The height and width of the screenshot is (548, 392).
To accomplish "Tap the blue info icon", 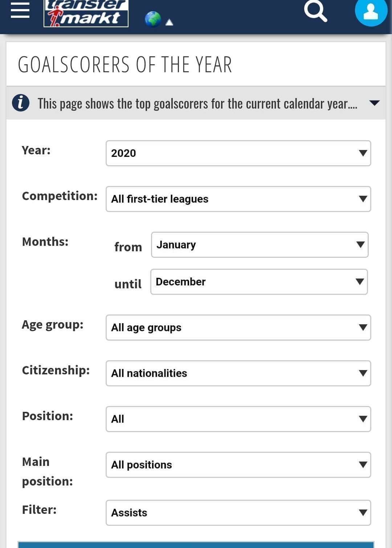I will pos(21,103).
